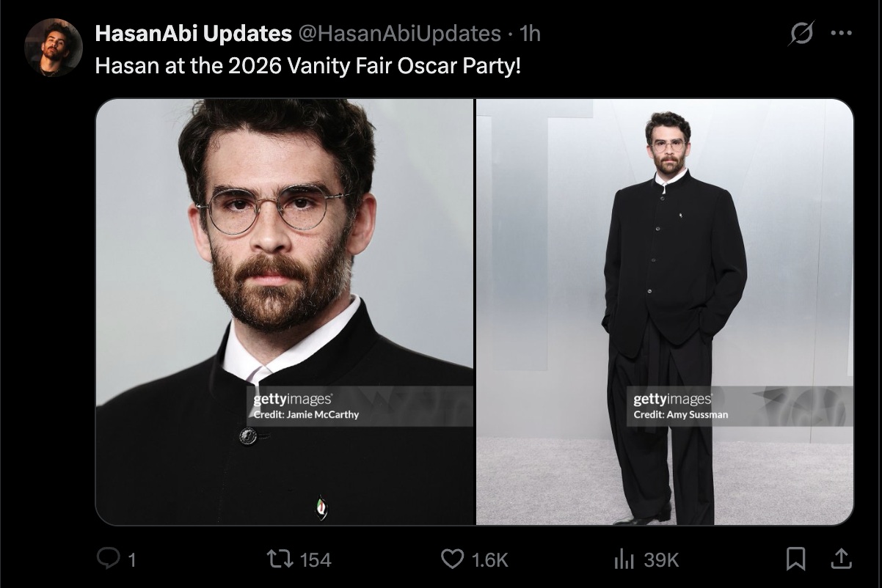Image resolution: width=882 pixels, height=588 pixels.
Task: Click the share upload arrow icon
Action: [x=840, y=559]
